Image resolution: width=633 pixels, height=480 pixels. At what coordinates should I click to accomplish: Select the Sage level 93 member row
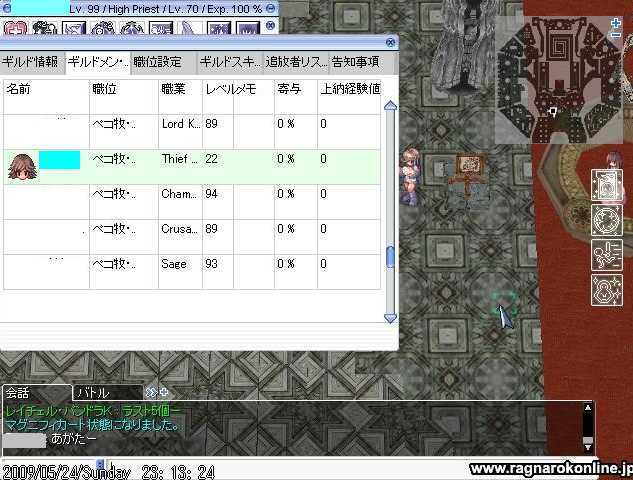point(192,272)
